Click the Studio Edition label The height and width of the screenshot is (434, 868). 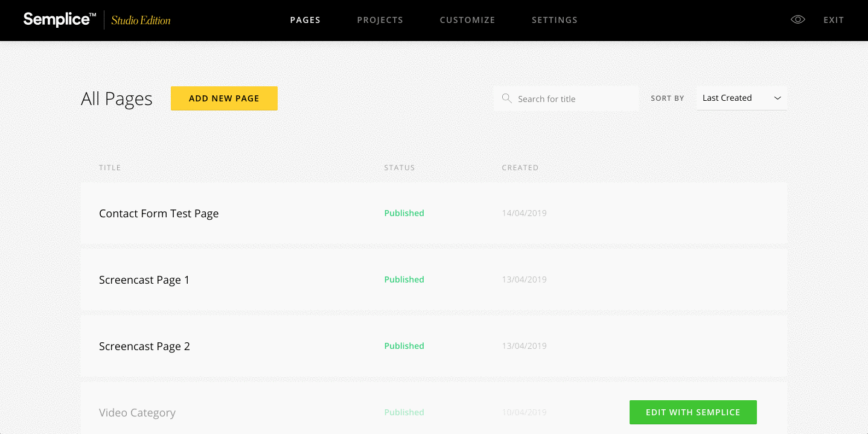pos(141,21)
